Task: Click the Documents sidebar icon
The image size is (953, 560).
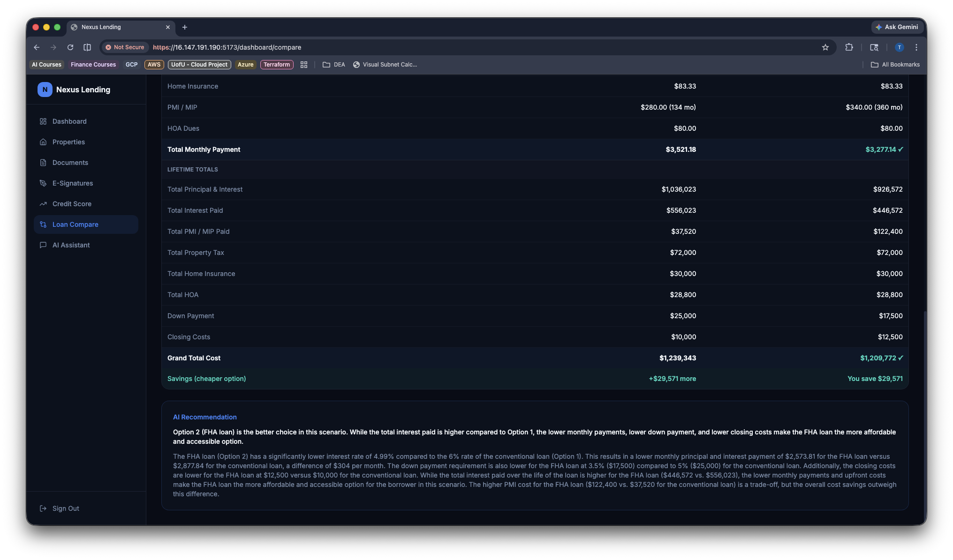Action: click(x=43, y=163)
